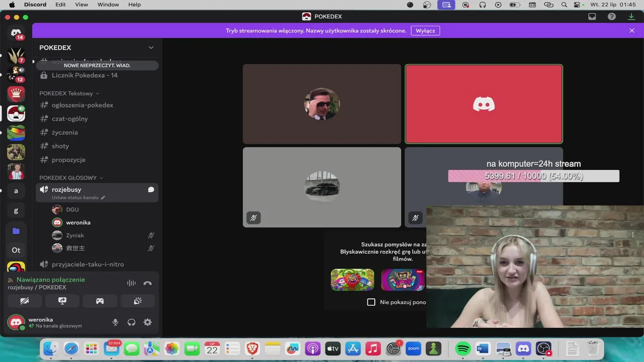
Task: Open the help question mark icon
Action: pyautogui.click(x=612, y=17)
